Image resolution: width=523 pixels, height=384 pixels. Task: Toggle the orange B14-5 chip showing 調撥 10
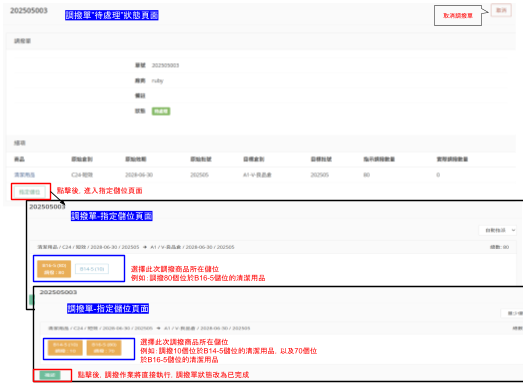[x=65, y=348]
